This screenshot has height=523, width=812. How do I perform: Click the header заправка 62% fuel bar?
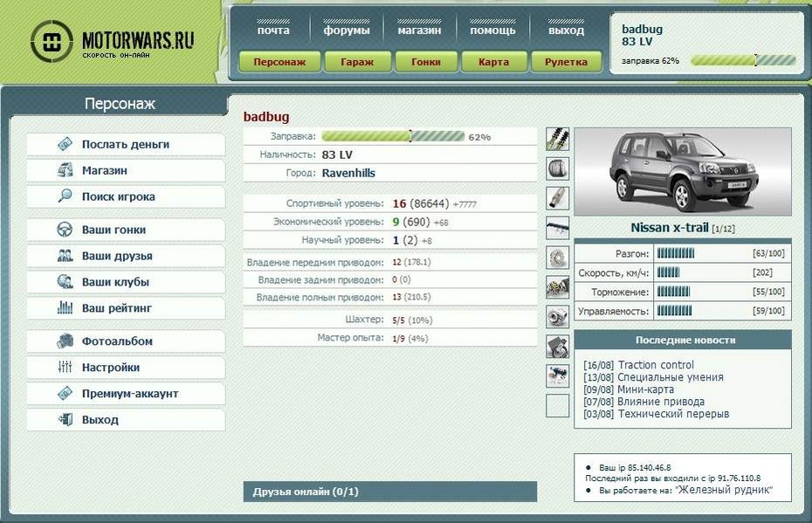(x=743, y=60)
